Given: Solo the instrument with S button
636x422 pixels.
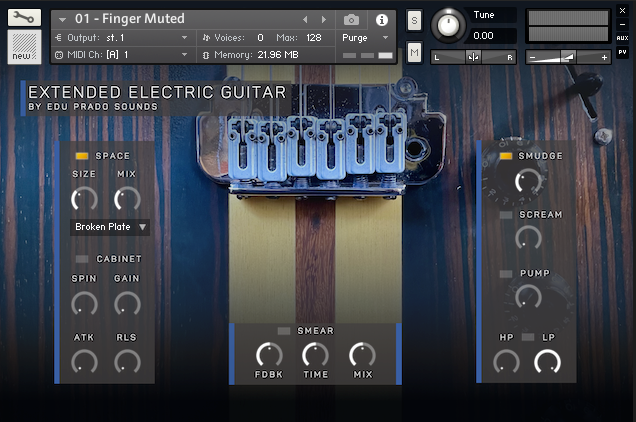Looking at the screenshot, I should [x=414, y=22].
